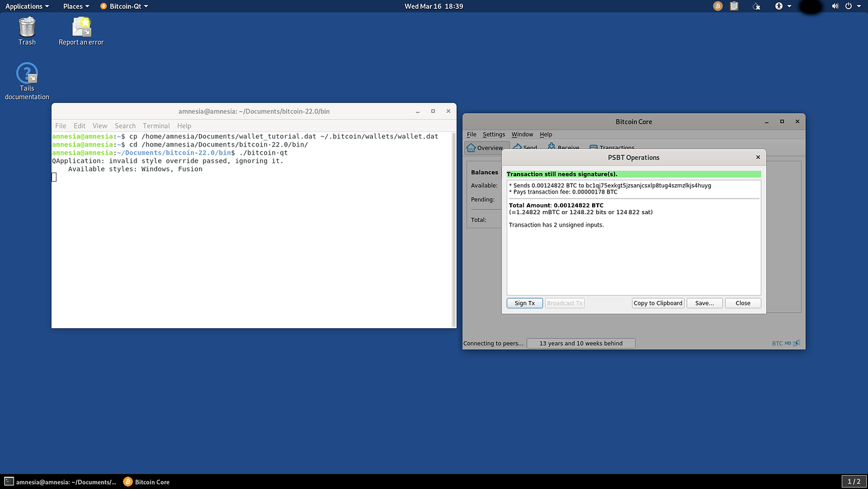
Task: Minimize the Bitcoin Core window
Action: point(766,122)
